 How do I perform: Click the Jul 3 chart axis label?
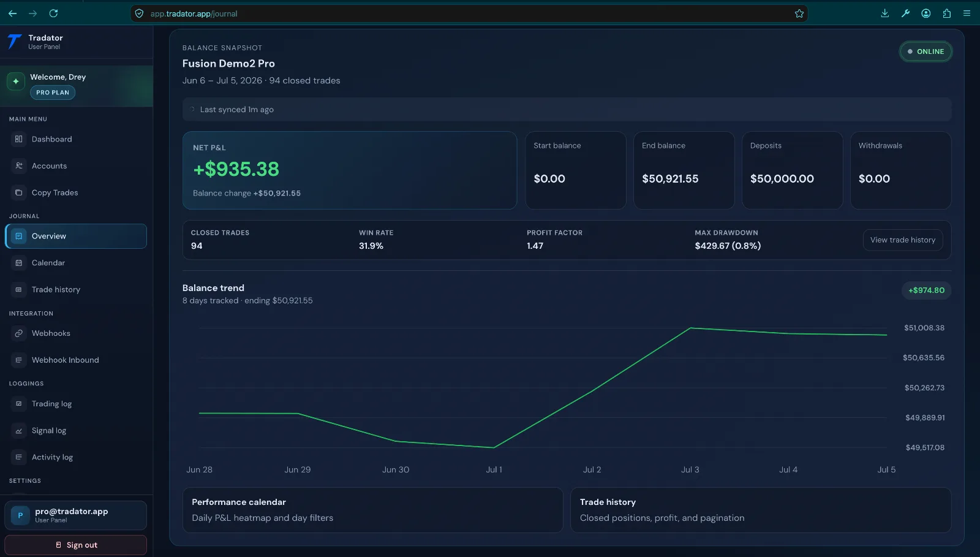690,470
